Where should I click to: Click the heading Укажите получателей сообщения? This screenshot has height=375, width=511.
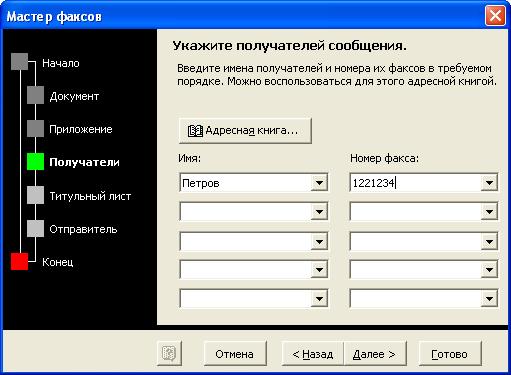[x=290, y=46]
